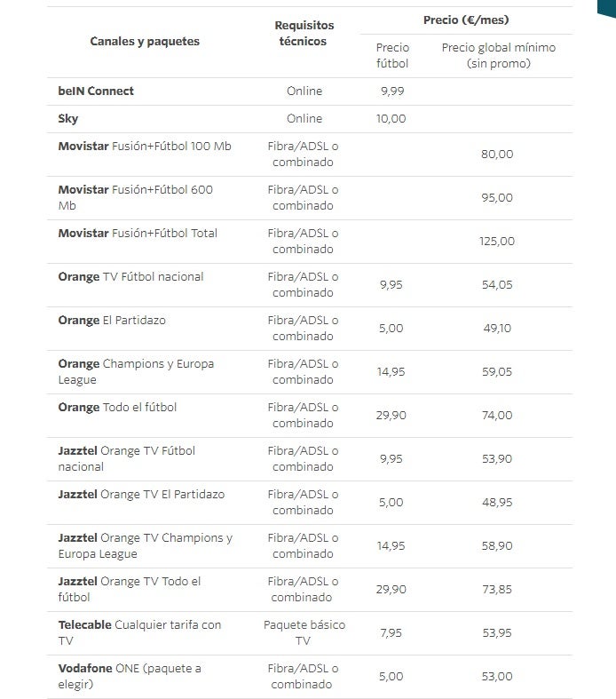Select Movistar Fusión+Fútbol 600 Mb entry
The width and height of the screenshot is (616, 699).
135,197
